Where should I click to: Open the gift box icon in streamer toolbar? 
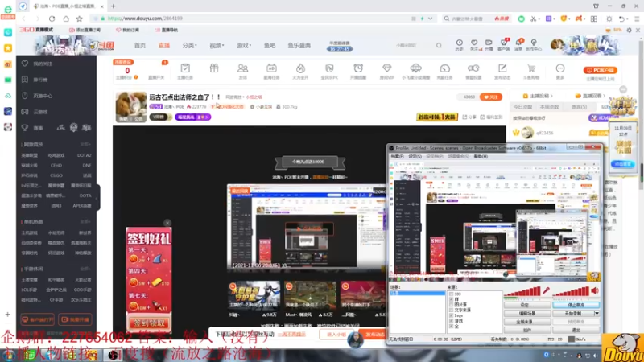(214, 68)
